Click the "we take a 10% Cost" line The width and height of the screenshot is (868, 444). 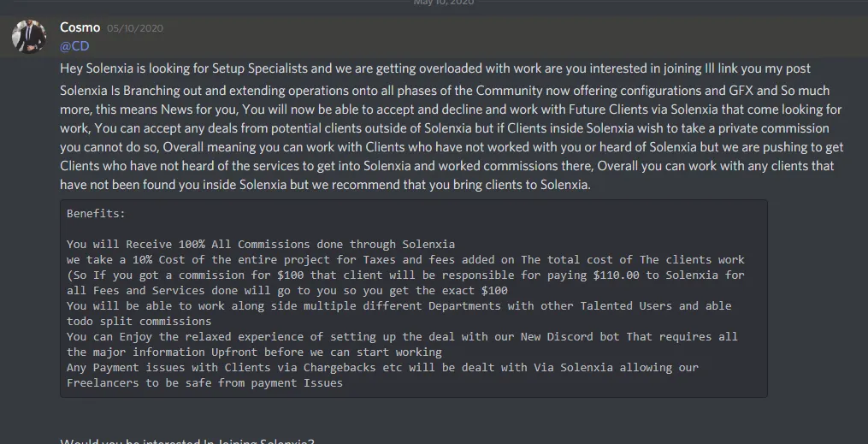click(405, 259)
